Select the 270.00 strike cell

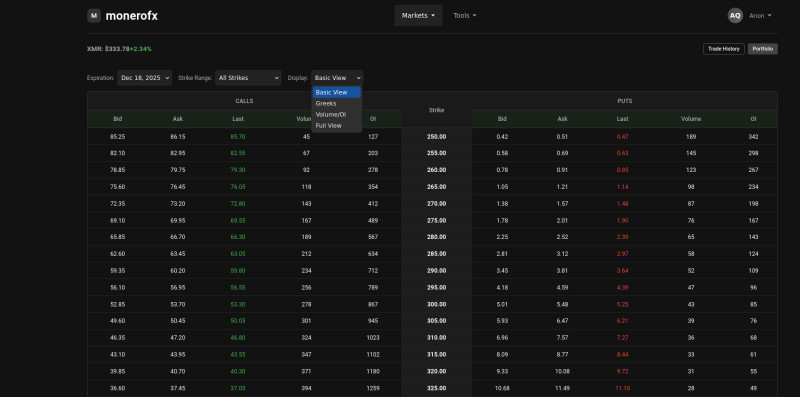point(437,204)
